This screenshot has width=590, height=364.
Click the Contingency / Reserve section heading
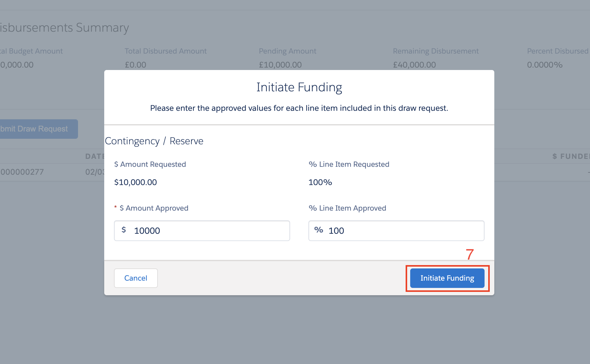pyautogui.click(x=154, y=141)
